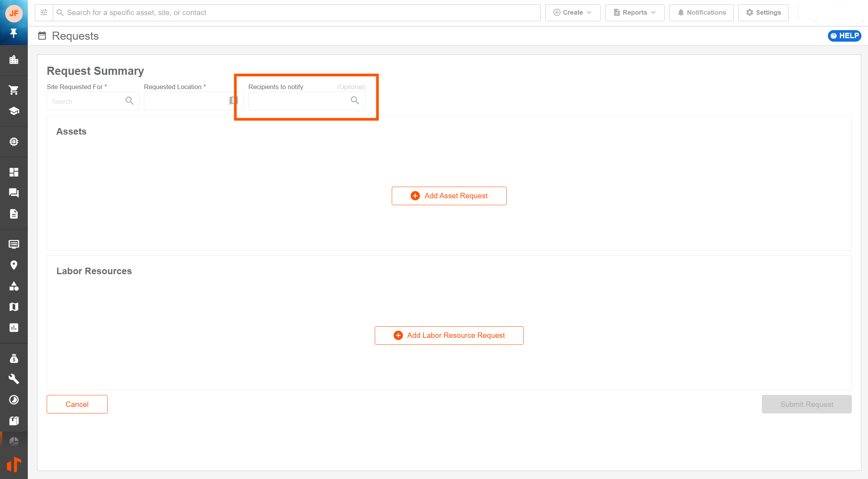
Task: Click the money bag sidebar icon
Action: 14,359
